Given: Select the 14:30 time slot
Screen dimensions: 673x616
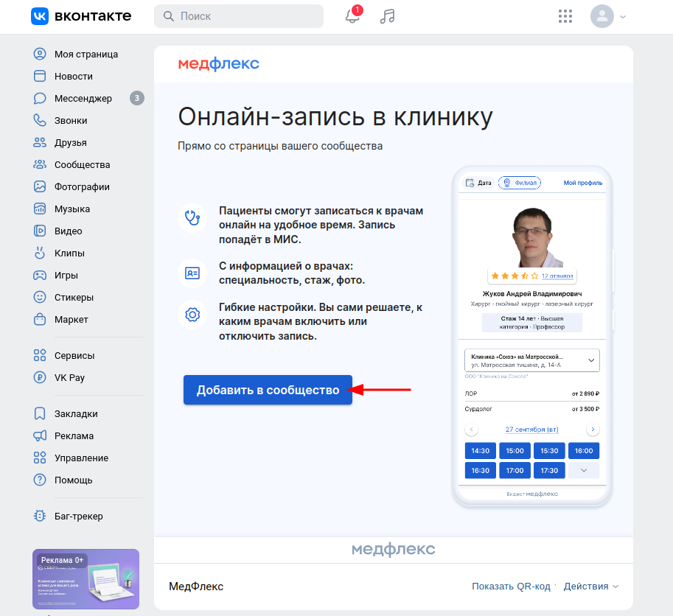Looking at the screenshot, I should [x=481, y=451].
